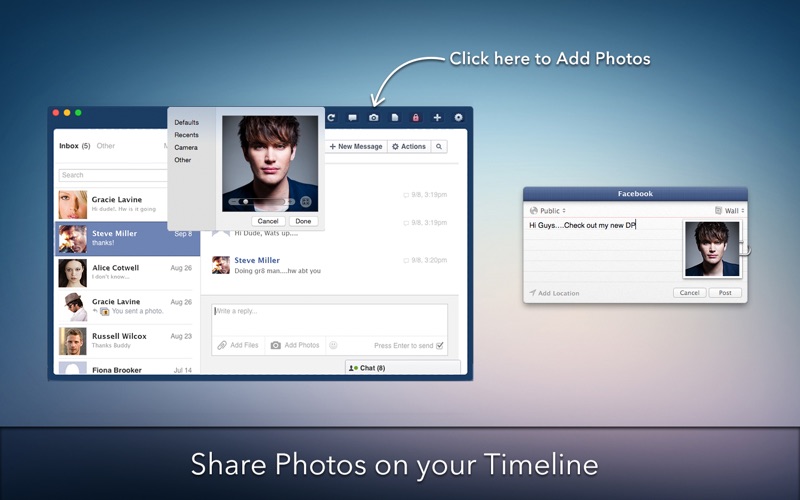Open the Wall destination dropdown
The image size is (800, 500).
click(730, 211)
